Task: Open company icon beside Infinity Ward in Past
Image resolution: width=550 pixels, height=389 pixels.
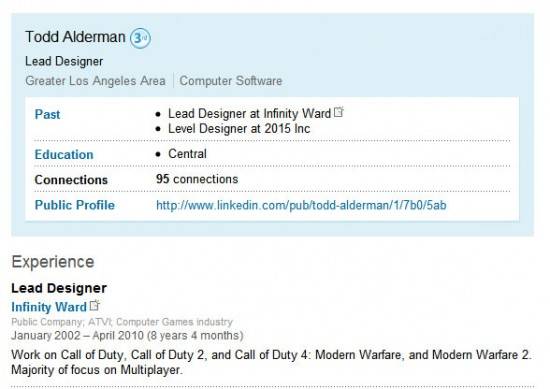Action: click(x=338, y=112)
